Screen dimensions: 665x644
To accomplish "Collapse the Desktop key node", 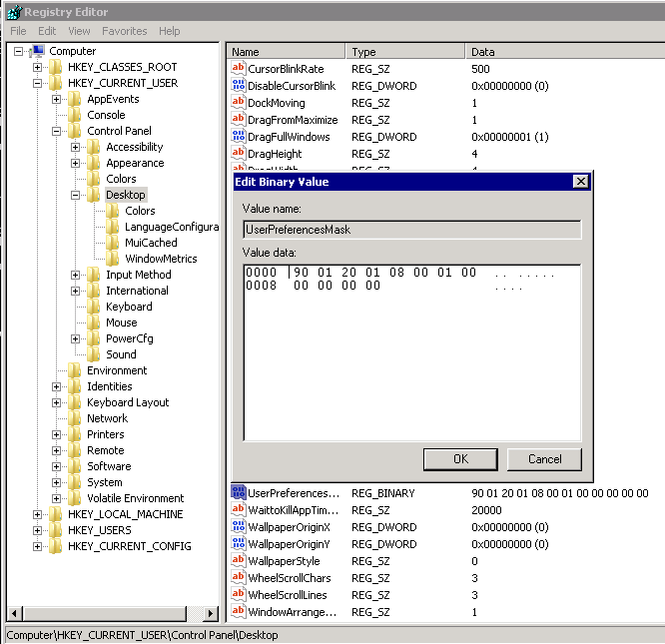I will [76, 195].
